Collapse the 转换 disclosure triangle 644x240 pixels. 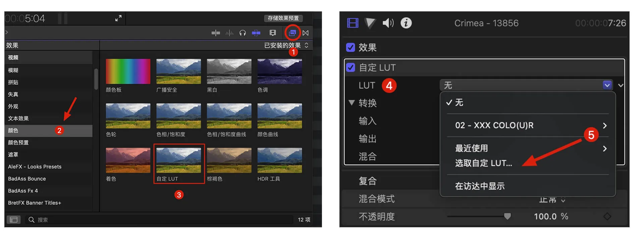352,103
